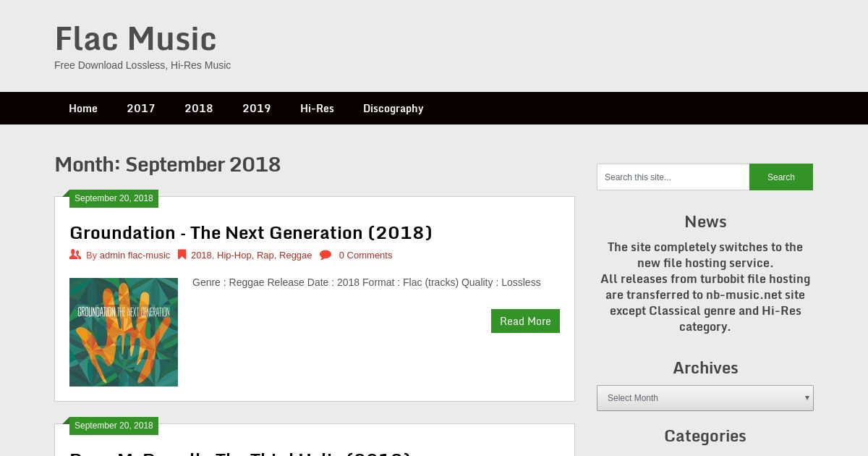Open author link 'admin flac-music'

[135, 256]
